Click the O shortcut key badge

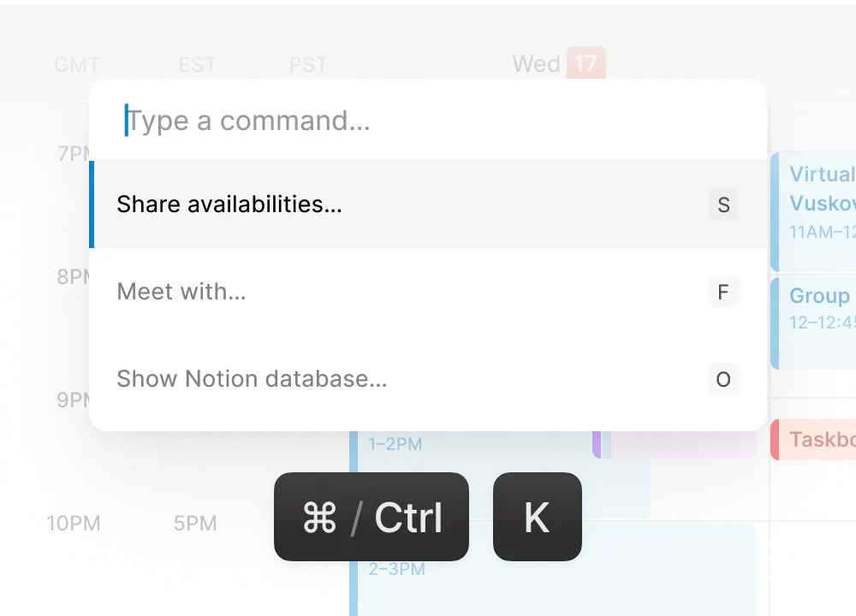pyautogui.click(x=723, y=379)
